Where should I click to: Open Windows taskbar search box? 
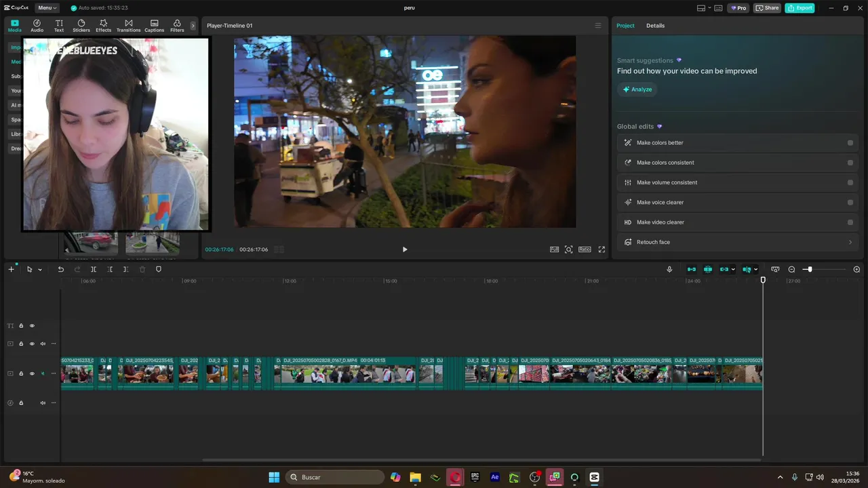pyautogui.click(x=335, y=477)
